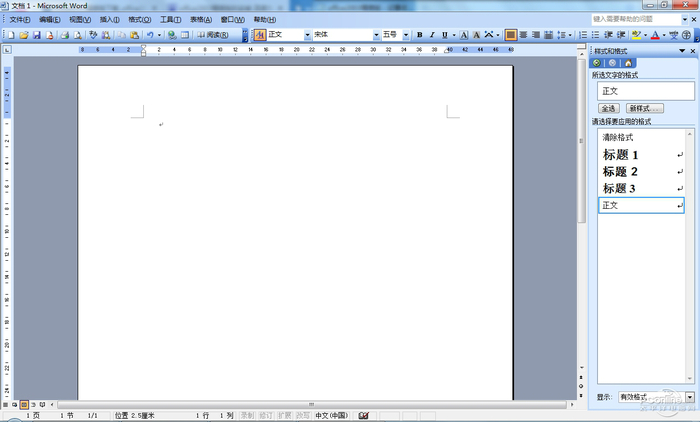Screen dimensions: 700x422
Task: Open the 编辑 (Edit) menu
Action: point(50,20)
